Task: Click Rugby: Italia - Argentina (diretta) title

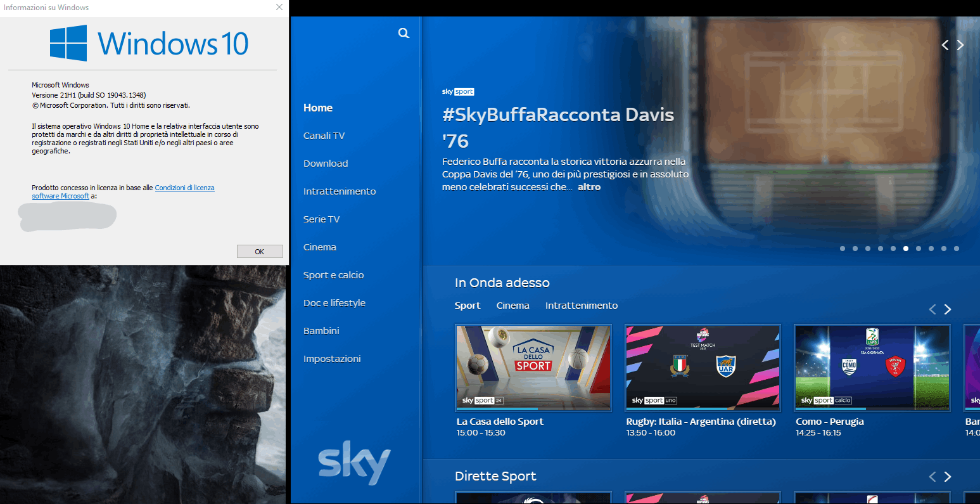Action: click(x=701, y=422)
